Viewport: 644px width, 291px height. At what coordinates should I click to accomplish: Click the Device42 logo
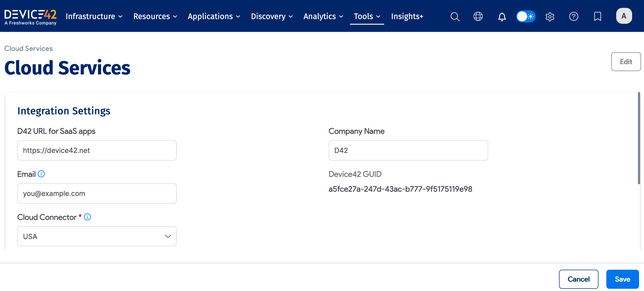[x=30, y=16]
